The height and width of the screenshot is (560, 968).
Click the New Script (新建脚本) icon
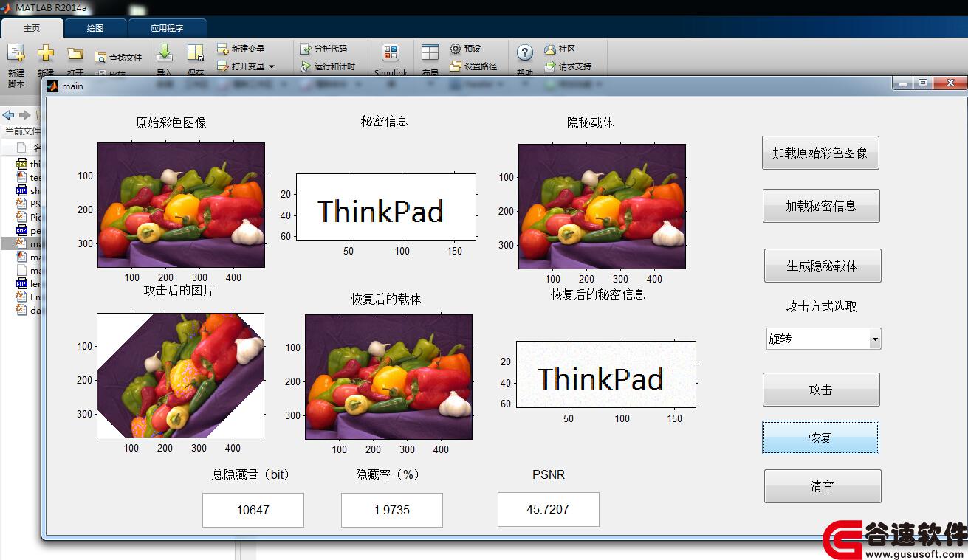coord(16,53)
